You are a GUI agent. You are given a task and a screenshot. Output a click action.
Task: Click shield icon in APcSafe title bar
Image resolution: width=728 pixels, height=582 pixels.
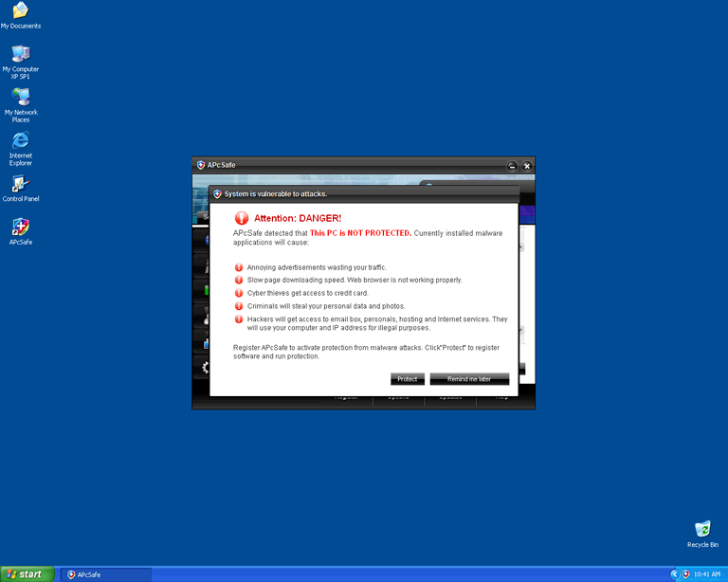tap(201, 165)
